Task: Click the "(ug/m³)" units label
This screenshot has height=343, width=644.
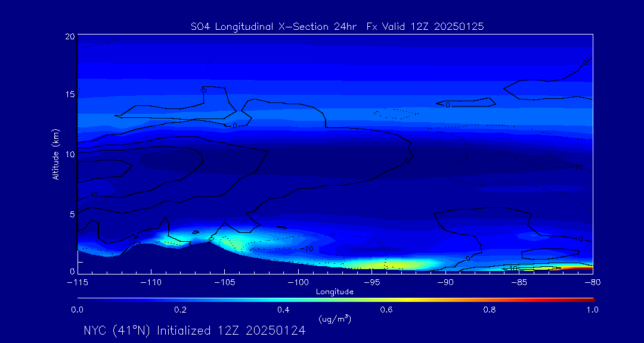Action: tap(335, 319)
